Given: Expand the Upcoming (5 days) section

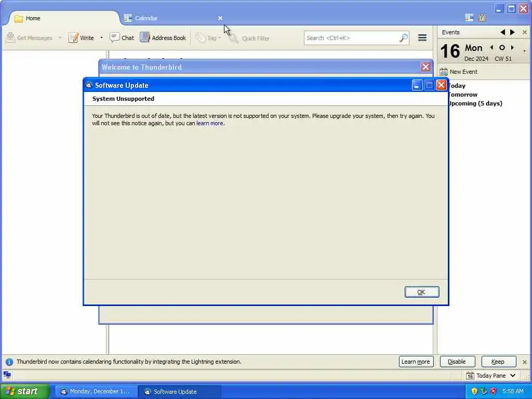Looking at the screenshot, I should coord(475,103).
